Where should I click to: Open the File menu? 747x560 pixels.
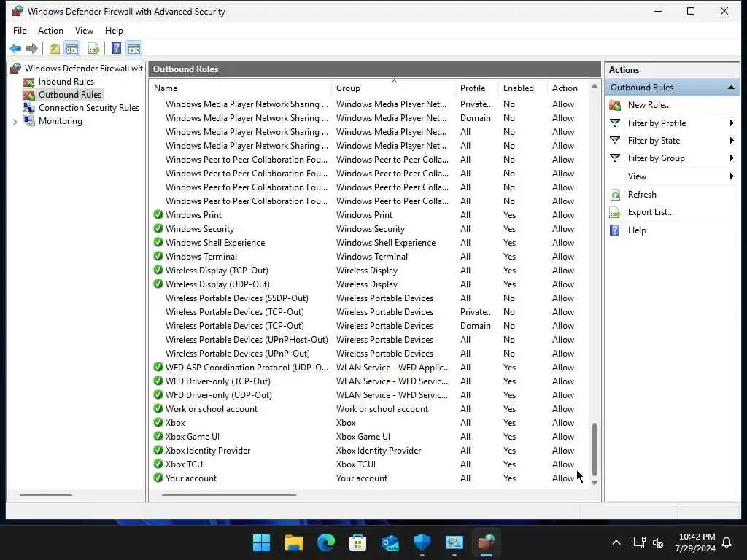pyautogui.click(x=20, y=31)
